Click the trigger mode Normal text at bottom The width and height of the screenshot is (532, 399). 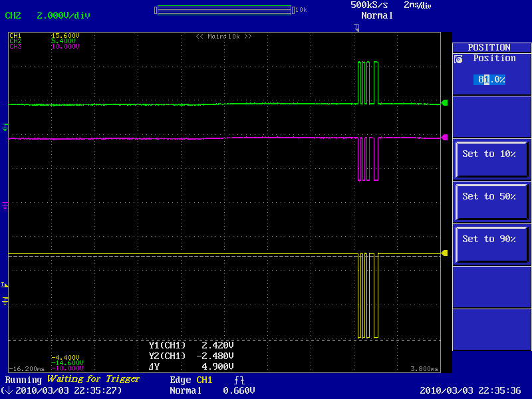pos(186,391)
